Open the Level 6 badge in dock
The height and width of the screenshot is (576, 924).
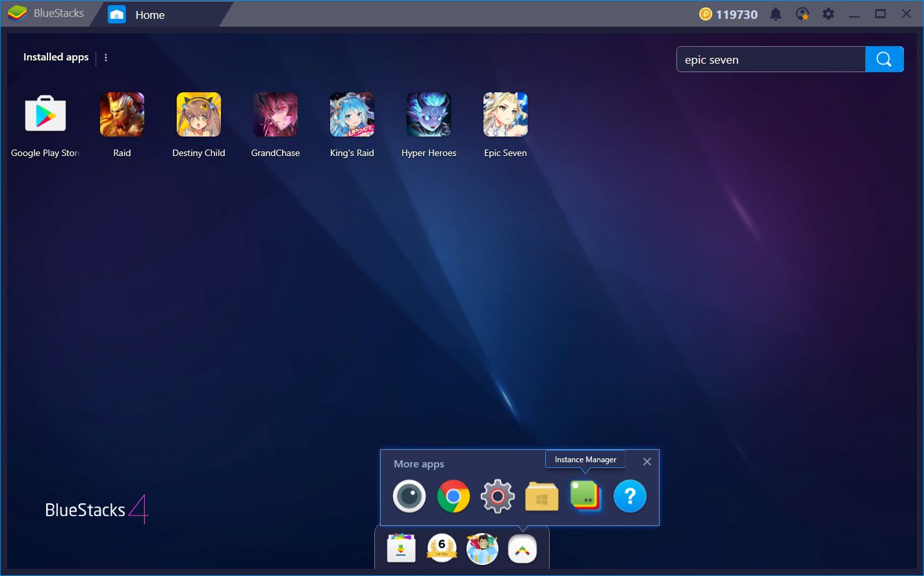tap(442, 548)
